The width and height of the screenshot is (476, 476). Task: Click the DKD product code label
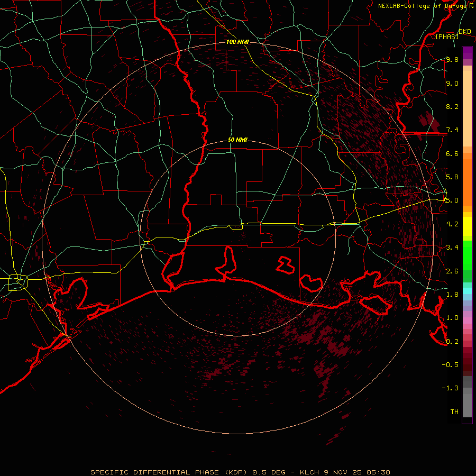click(464, 32)
